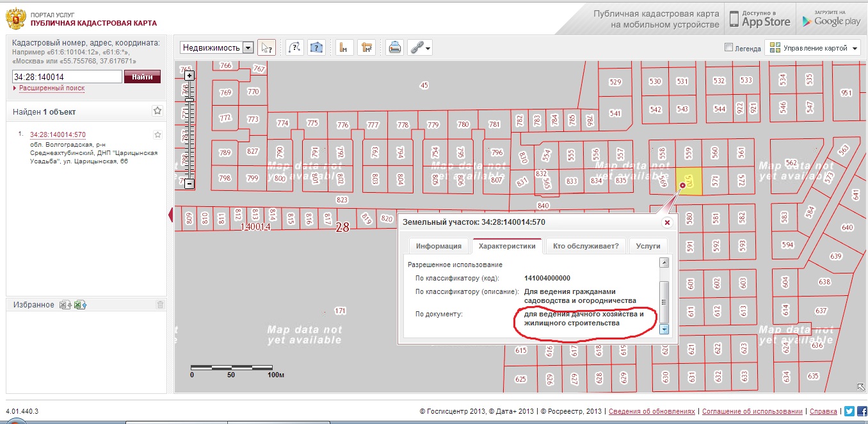Click the zoom out minus button
This screenshot has height=424, width=868.
[189, 183]
